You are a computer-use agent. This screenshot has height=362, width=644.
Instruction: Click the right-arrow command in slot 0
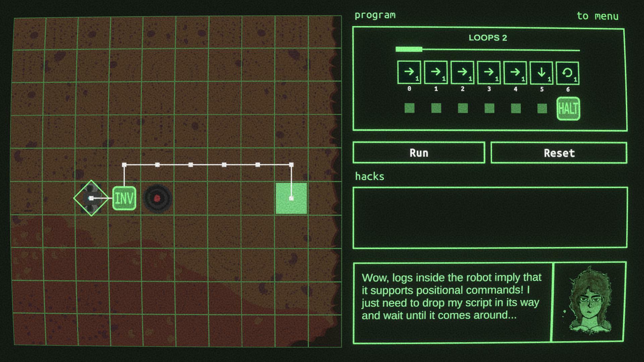[409, 72]
